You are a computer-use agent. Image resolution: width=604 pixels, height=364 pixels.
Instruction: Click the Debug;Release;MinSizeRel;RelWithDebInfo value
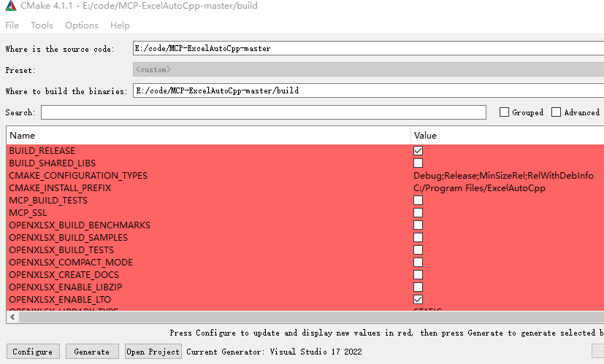[503, 176]
